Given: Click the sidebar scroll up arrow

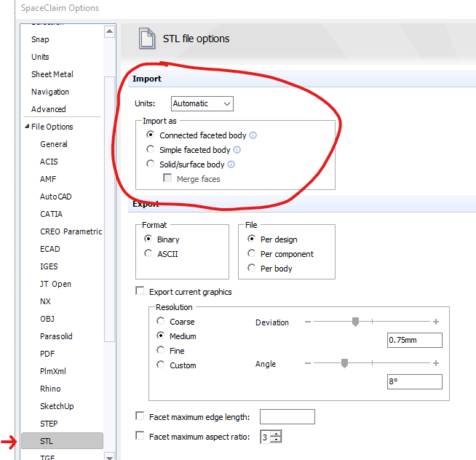Looking at the screenshot, I should (x=110, y=31).
